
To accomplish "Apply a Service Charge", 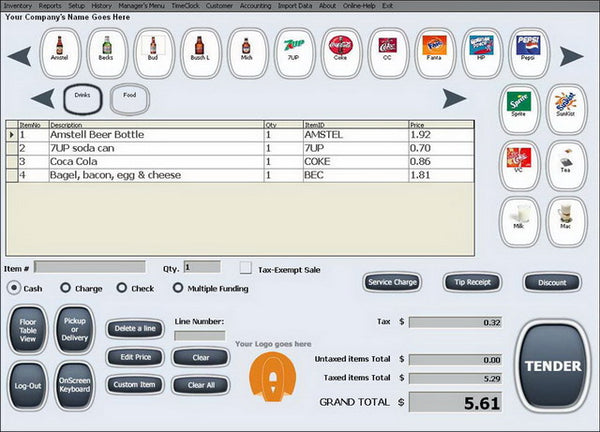I will [392, 282].
